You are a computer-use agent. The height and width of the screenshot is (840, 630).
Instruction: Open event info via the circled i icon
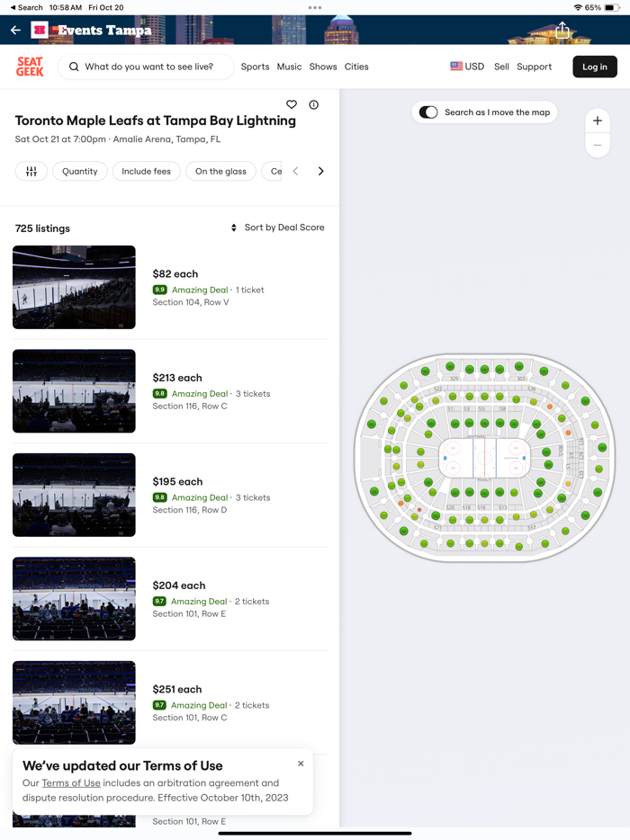click(x=314, y=105)
